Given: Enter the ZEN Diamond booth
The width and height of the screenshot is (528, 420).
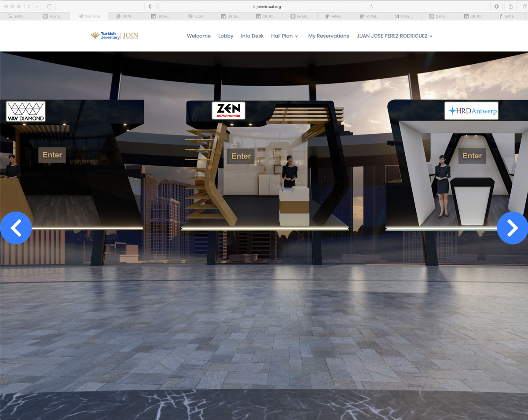Looking at the screenshot, I should pos(241,156).
